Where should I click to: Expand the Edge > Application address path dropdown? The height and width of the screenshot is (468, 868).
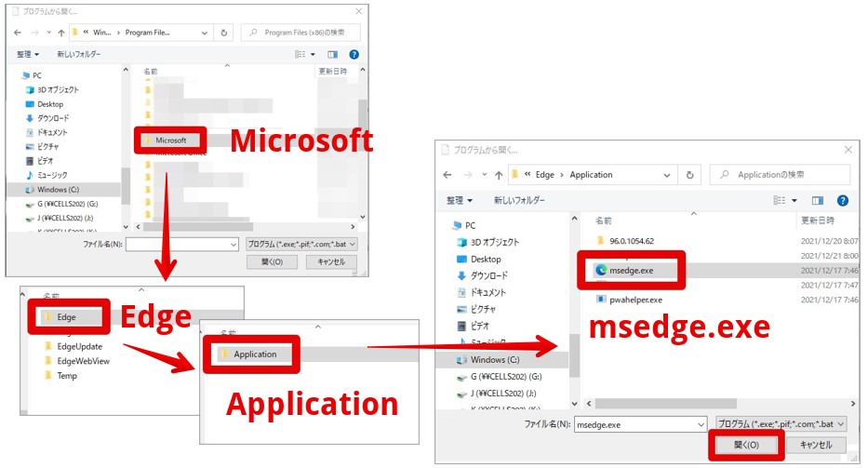(x=666, y=175)
